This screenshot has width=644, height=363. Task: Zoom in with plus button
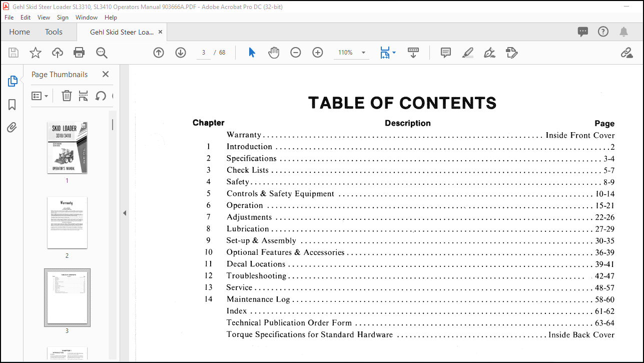(318, 53)
